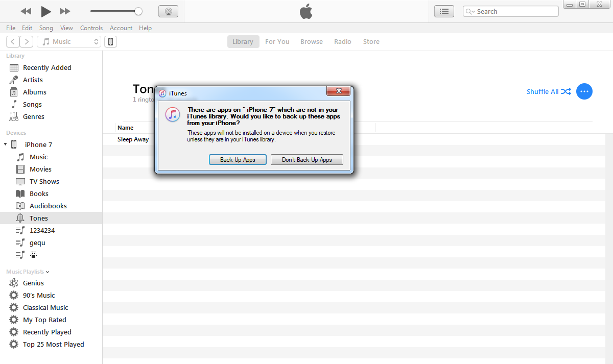Select Audiobooks under iPhone 7
Viewport: 613px width, 364px height.
click(48, 206)
